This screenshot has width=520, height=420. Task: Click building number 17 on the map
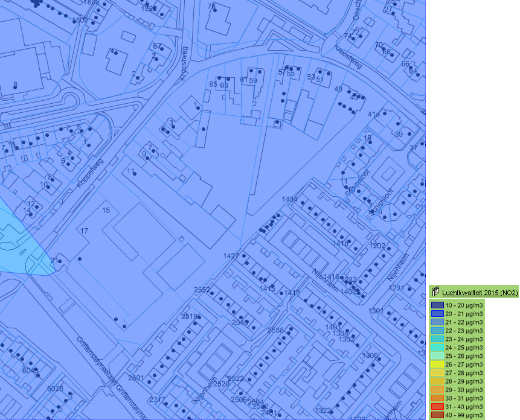pos(84,231)
